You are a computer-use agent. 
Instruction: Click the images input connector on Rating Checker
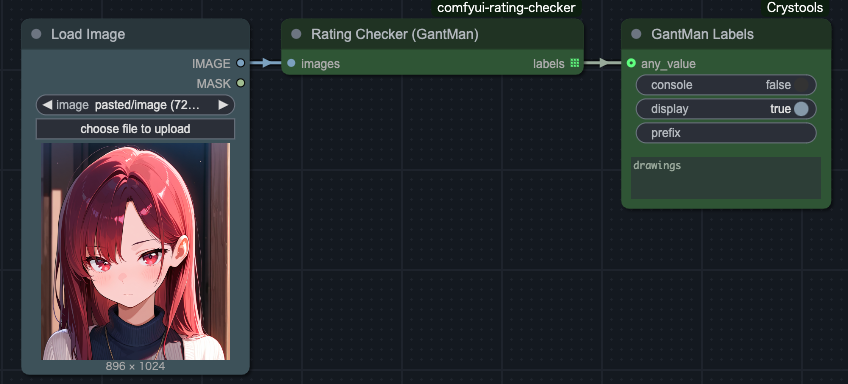(292, 63)
